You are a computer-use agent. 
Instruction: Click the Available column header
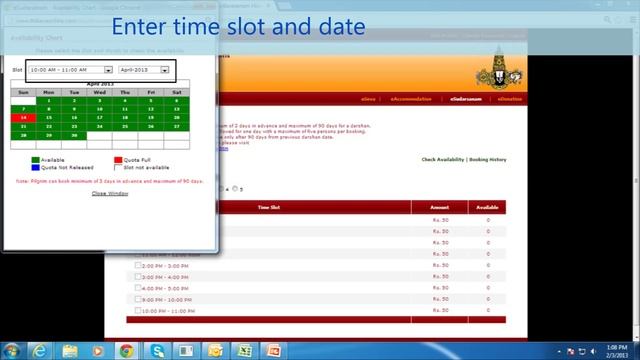click(487, 207)
